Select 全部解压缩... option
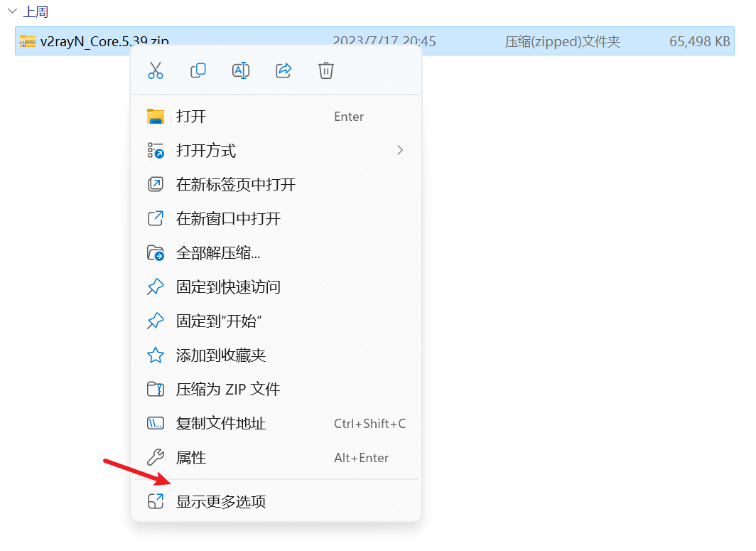 click(276, 253)
